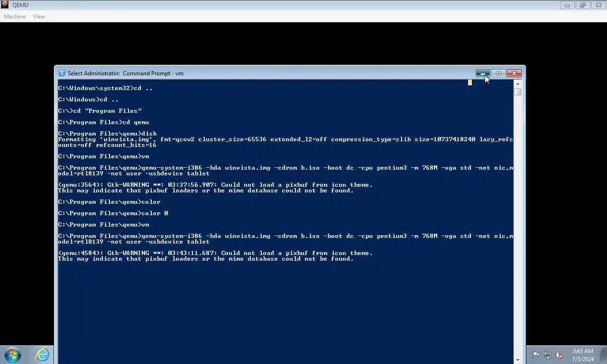This screenshot has height=364, width=607.
Task: Click the line 'C:\Program Files\qemu>color'
Action: pos(109,202)
